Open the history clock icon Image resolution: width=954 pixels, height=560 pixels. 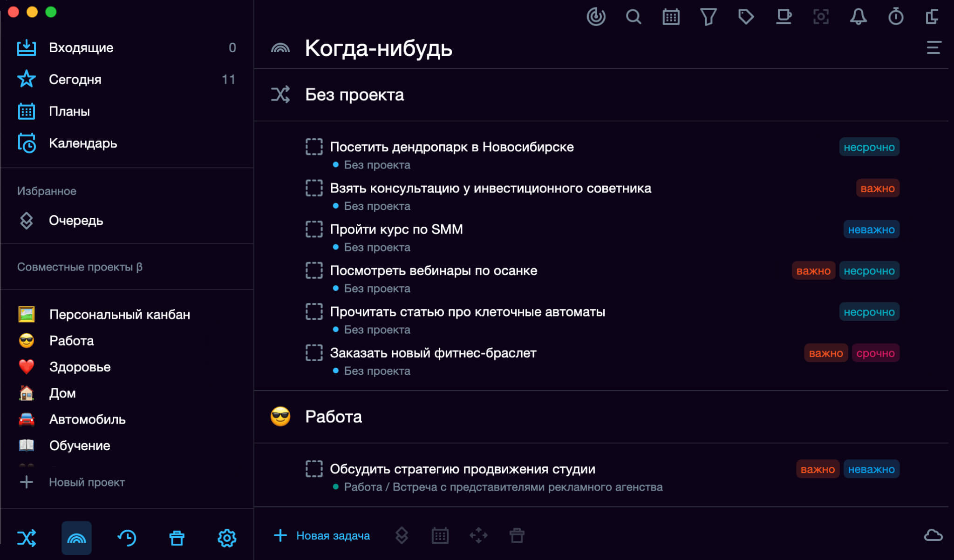127,538
